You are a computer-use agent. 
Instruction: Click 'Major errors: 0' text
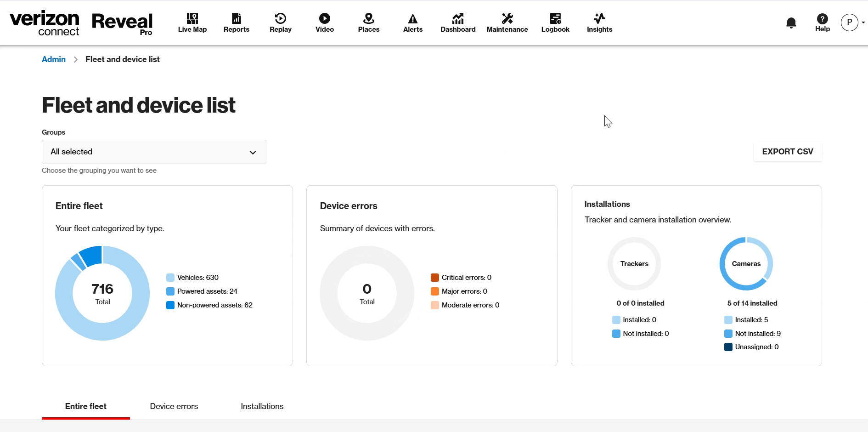coord(464,291)
